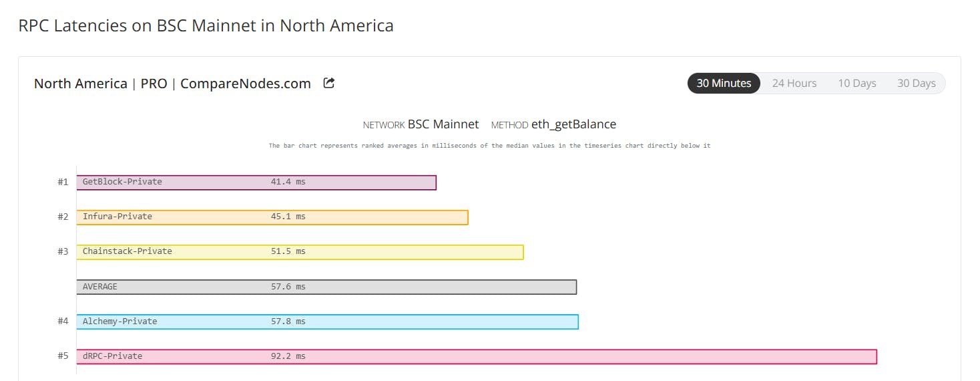Switch to the 10 Days range
This screenshot has width=980, height=381.
[x=857, y=84]
